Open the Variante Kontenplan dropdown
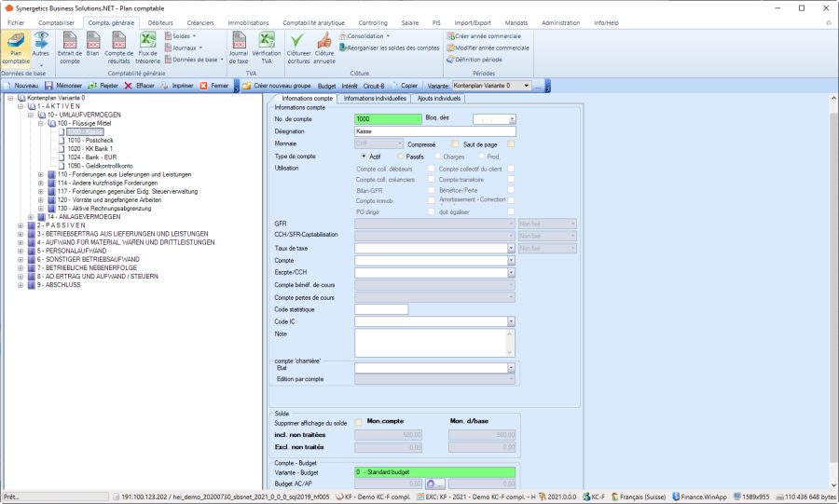This screenshot has height=504, width=839. (x=527, y=85)
